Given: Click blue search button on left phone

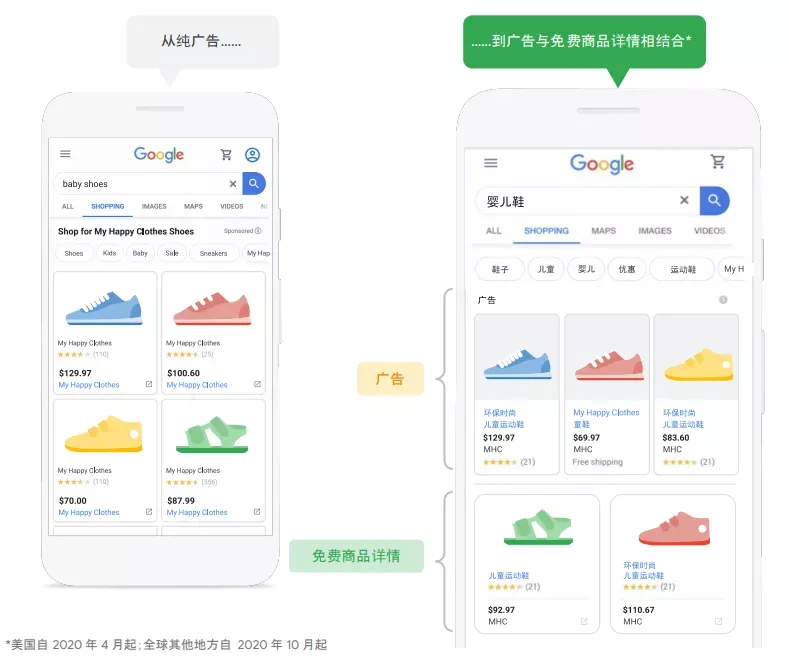Looking at the screenshot, I should pos(254,184).
